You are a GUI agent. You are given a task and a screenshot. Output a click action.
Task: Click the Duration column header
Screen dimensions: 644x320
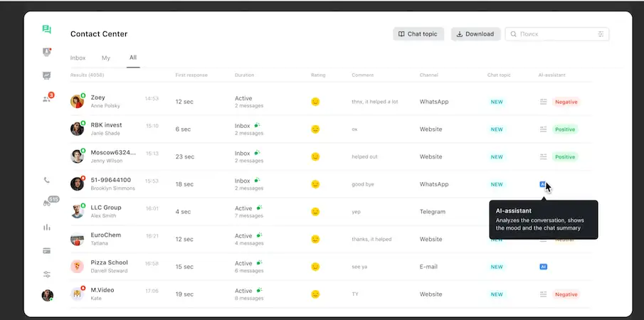click(244, 75)
